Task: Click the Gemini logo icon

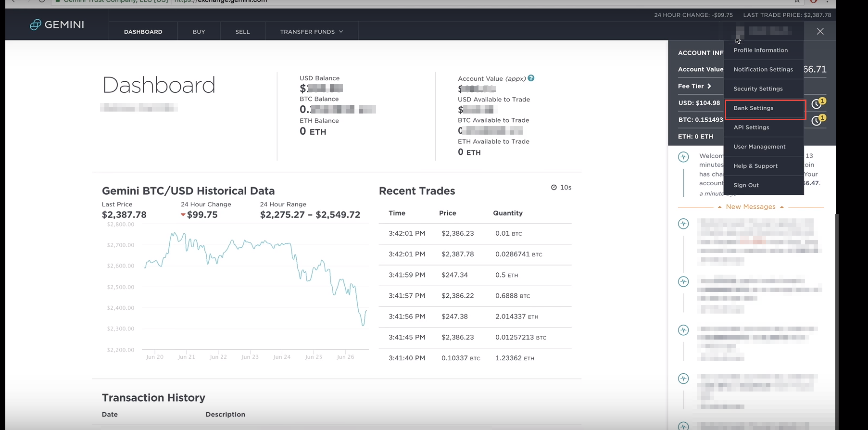Action: click(x=36, y=25)
